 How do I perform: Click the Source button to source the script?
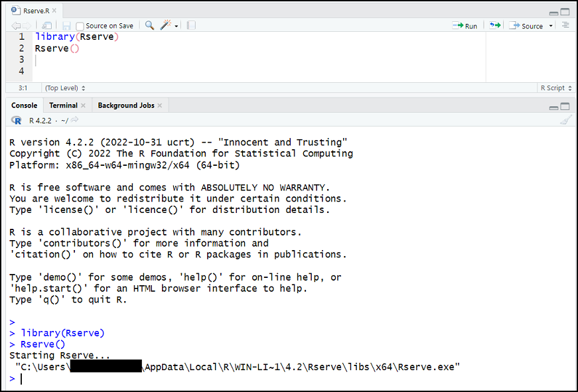point(527,25)
